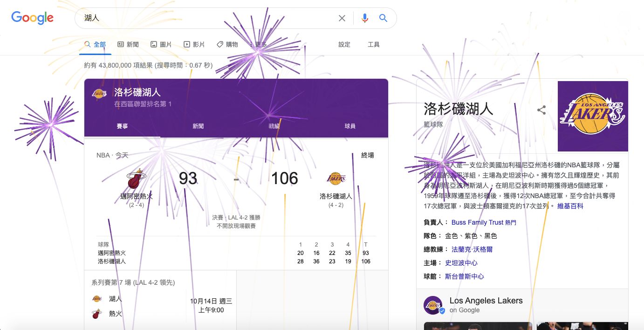Select 球員 tab in Lakers card
Viewport: 644px width, 330px height.
350,126
